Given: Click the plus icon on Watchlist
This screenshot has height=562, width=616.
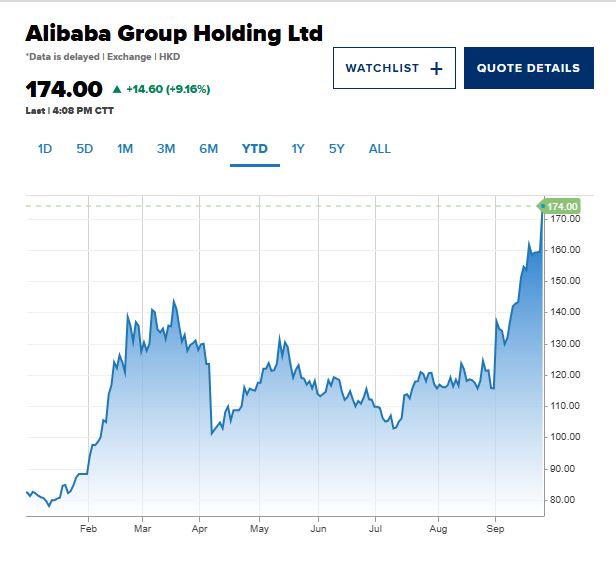Looking at the screenshot, I should coord(435,68).
